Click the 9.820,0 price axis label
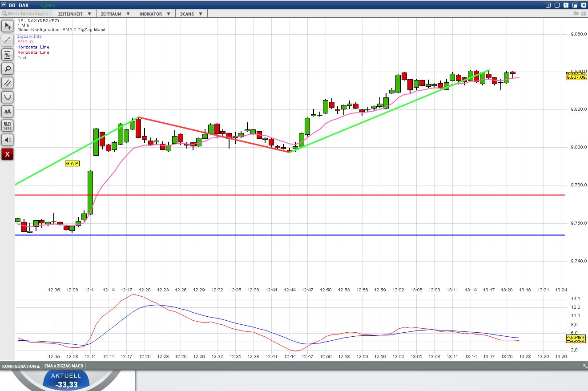Viewport: 588px width, 391px height. pyautogui.click(x=578, y=109)
